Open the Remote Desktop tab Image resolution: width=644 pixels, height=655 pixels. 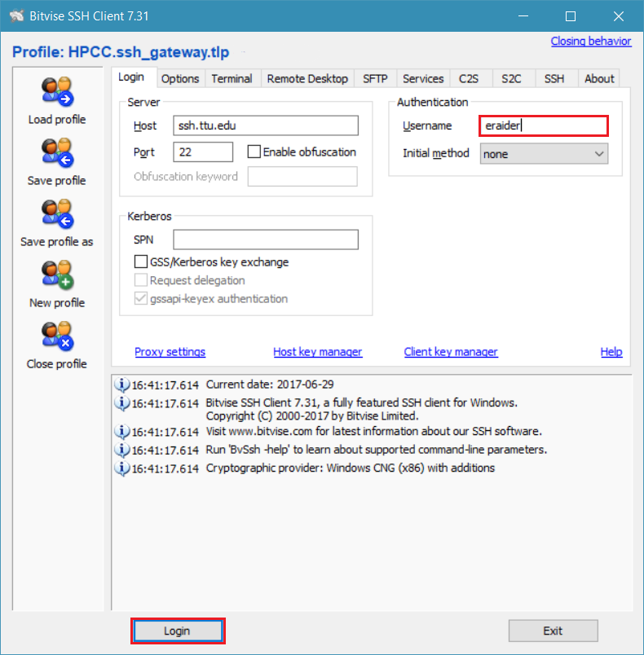(x=307, y=78)
